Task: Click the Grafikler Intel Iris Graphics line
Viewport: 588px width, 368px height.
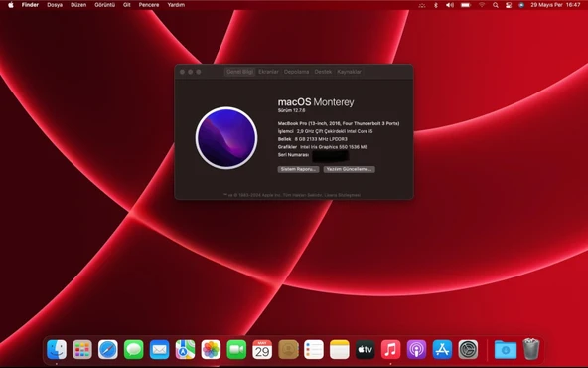Action: [x=323, y=147]
